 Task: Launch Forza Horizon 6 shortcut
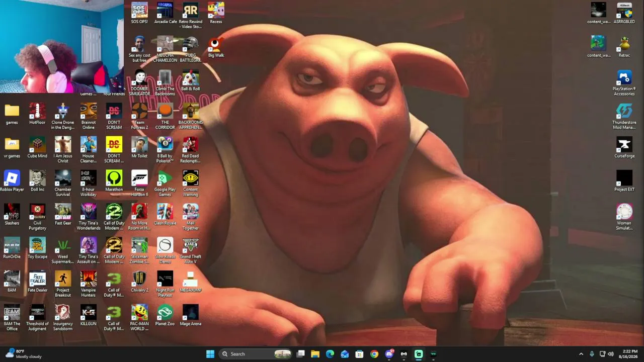pos(139,184)
